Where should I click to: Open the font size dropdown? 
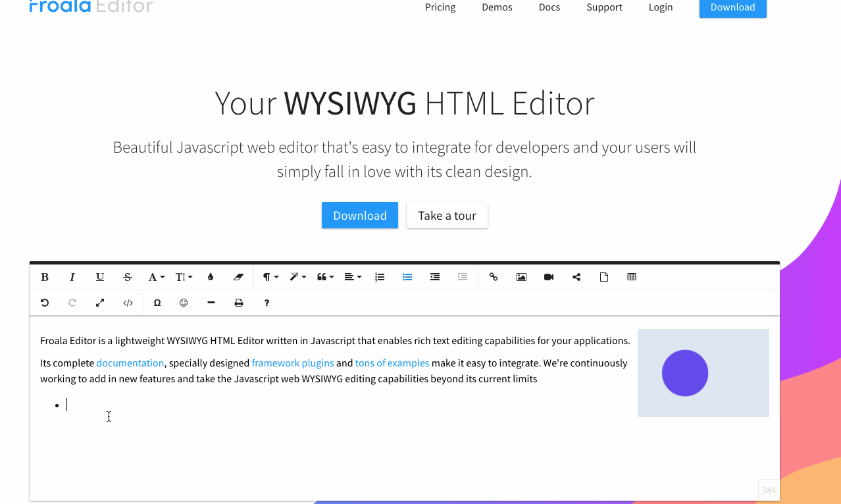pyautogui.click(x=184, y=277)
